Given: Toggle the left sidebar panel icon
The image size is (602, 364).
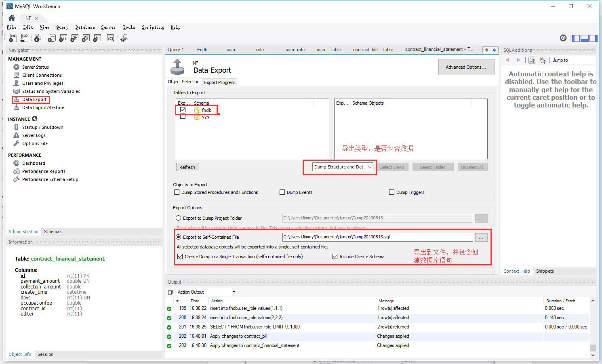Looking at the screenshot, I should point(576,38).
